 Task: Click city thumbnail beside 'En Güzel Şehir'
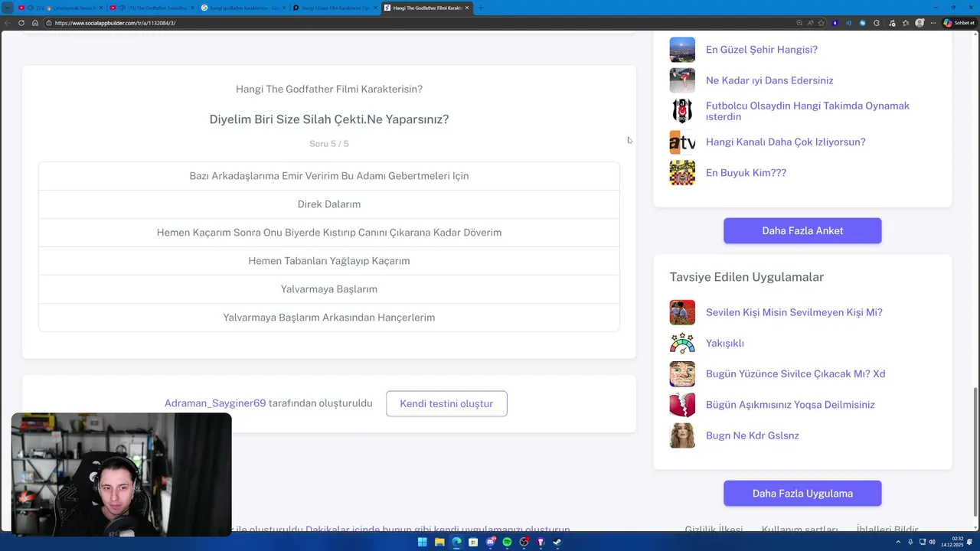(x=682, y=50)
